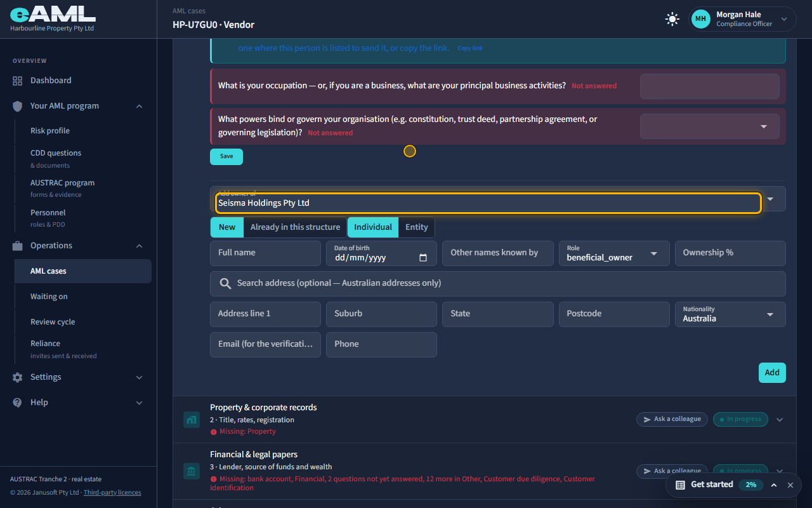Select New owner option
The height and width of the screenshot is (508, 812).
click(227, 227)
